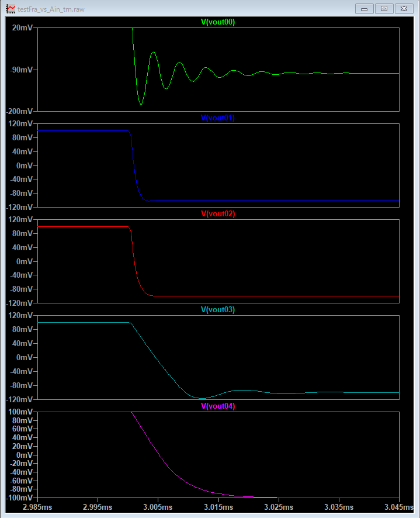This screenshot has height=518, width=420.
Task: Click the -60mV axis label of vout04
Action: [x=21, y=481]
